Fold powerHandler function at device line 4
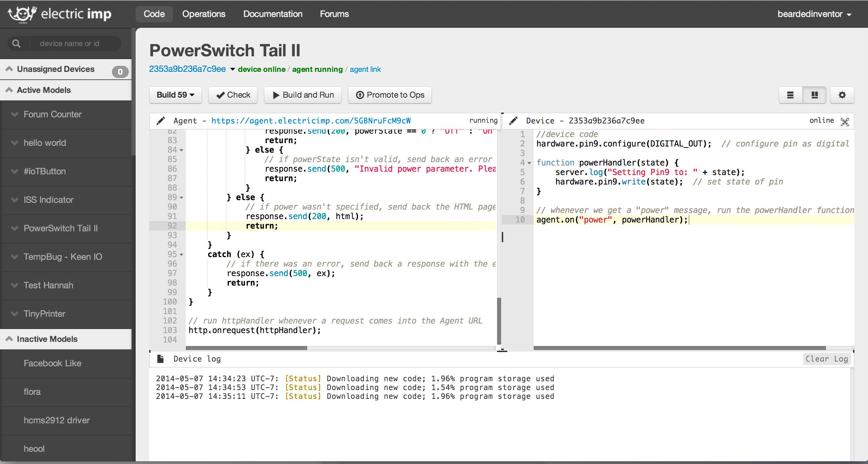Viewport: 868px width, 464px height. (x=529, y=163)
